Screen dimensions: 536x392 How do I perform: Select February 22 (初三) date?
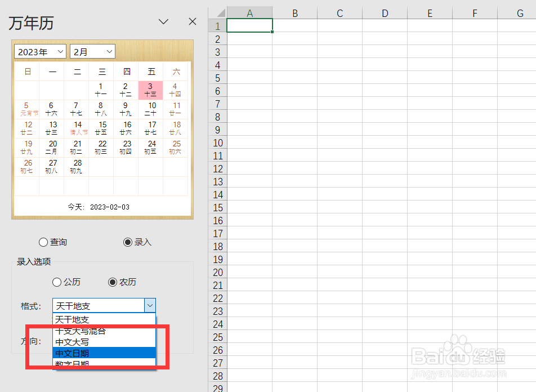pos(101,148)
